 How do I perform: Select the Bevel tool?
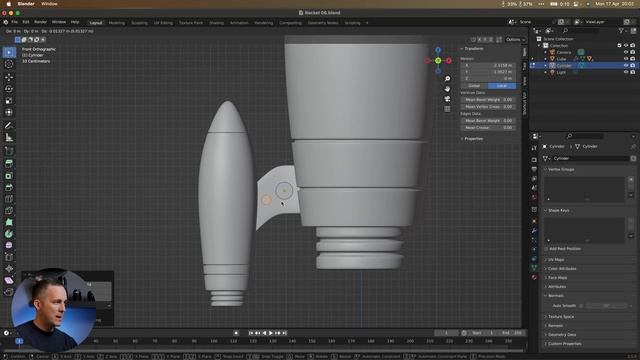point(9,187)
